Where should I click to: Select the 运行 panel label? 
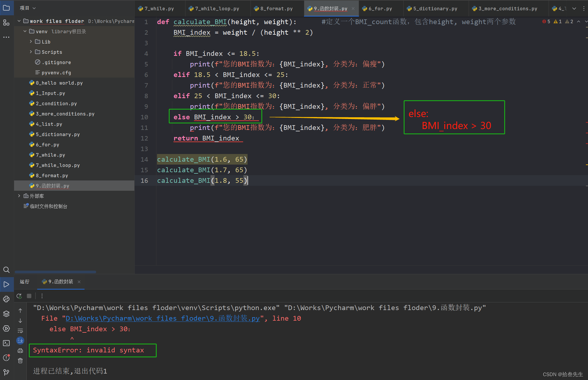(x=24, y=282)
